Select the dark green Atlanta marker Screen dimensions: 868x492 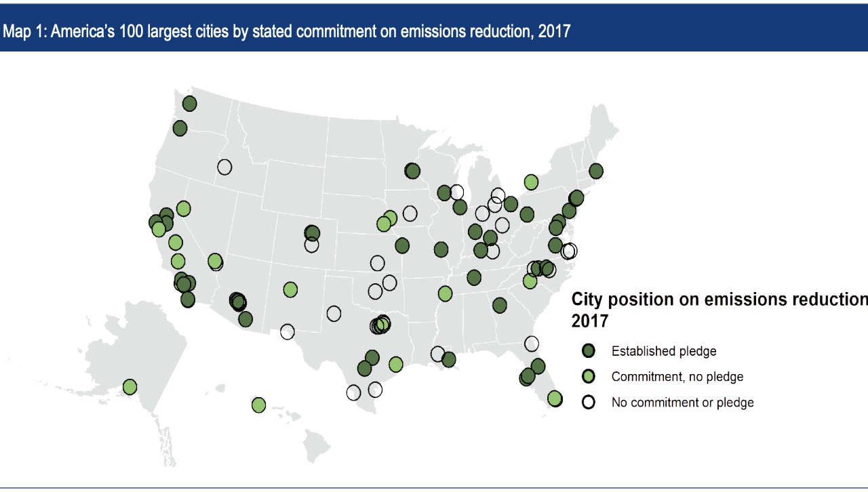pyautogui.click(x=500, y=305)
